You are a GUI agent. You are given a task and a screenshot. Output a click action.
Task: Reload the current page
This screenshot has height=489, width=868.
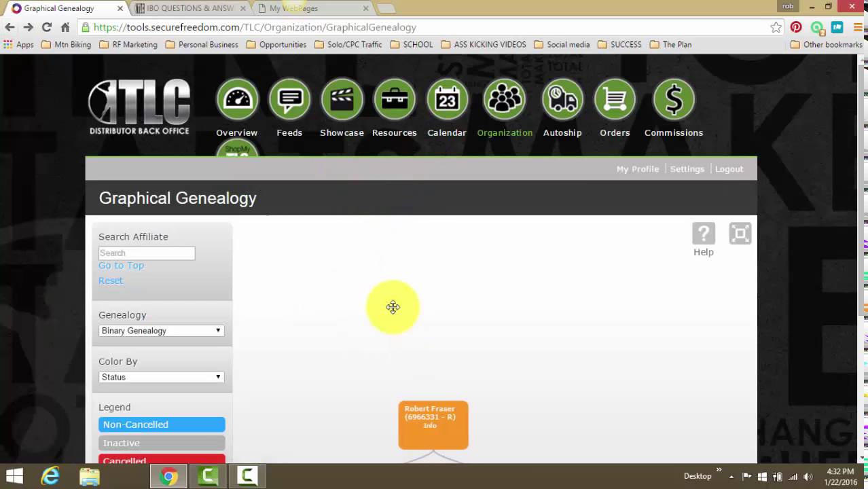[46, 27]
